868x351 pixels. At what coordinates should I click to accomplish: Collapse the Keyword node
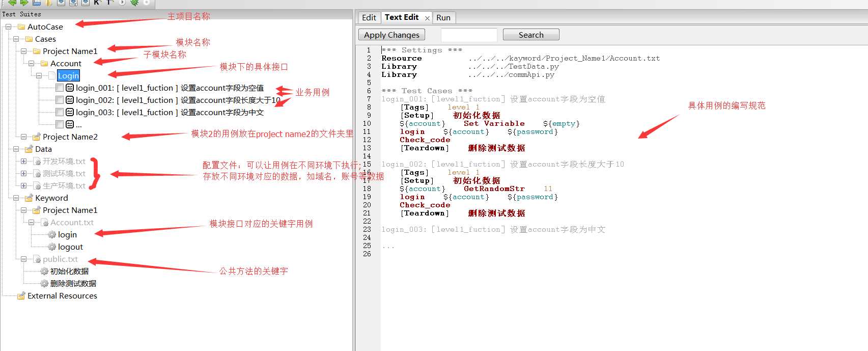[16, 198]
